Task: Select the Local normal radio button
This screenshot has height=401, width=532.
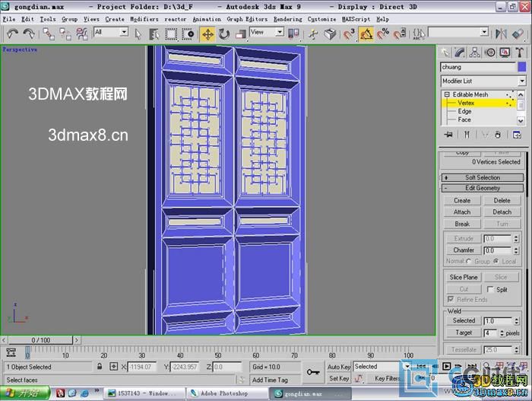Action: (496, 261)
